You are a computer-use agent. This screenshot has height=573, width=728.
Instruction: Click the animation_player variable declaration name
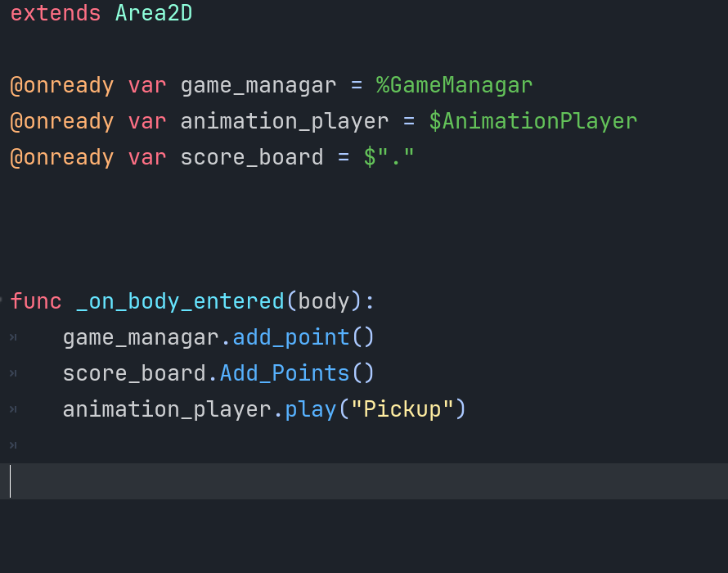click(x=284, y=122)
